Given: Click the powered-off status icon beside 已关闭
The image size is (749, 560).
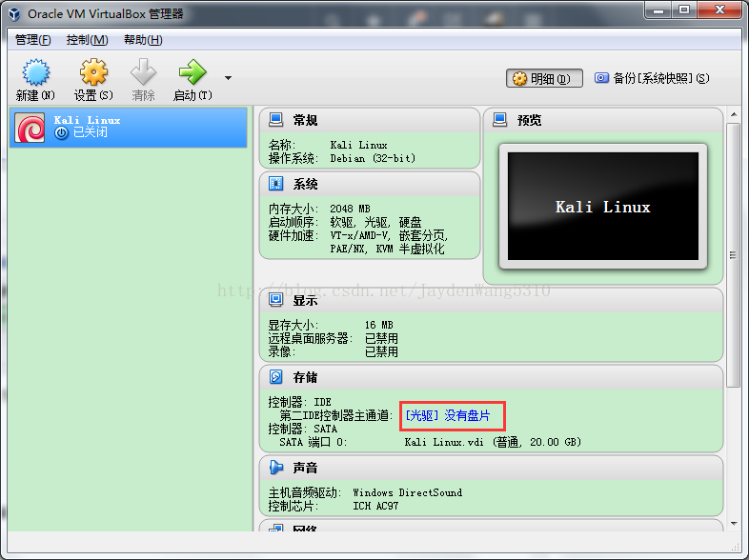Looking at the screenshot, I should tap(61, 132).
